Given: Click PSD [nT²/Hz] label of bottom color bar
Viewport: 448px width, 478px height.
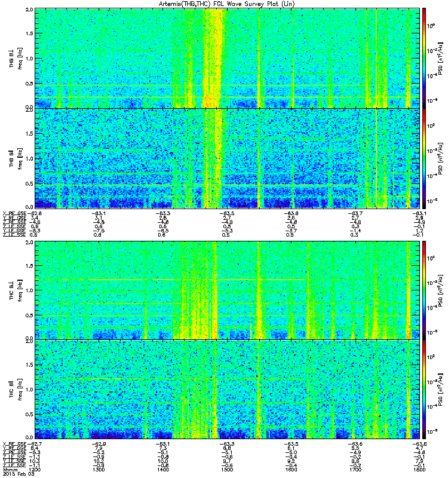Looking at the screenshot, I should (441, 390).
